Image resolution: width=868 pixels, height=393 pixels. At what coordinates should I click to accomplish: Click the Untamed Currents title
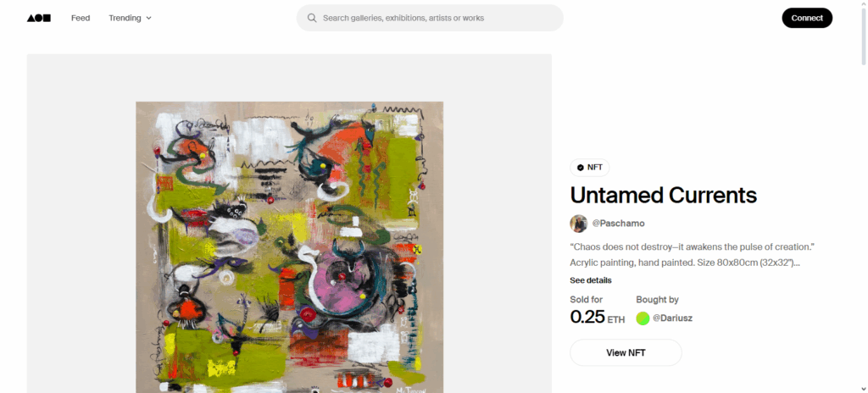pos(663,195)
